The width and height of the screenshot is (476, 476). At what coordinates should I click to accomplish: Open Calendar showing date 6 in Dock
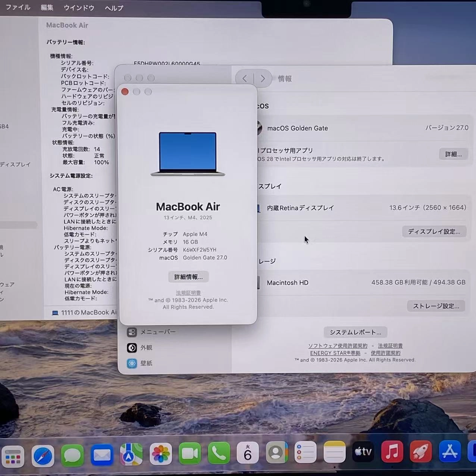[x=248, y=453]
